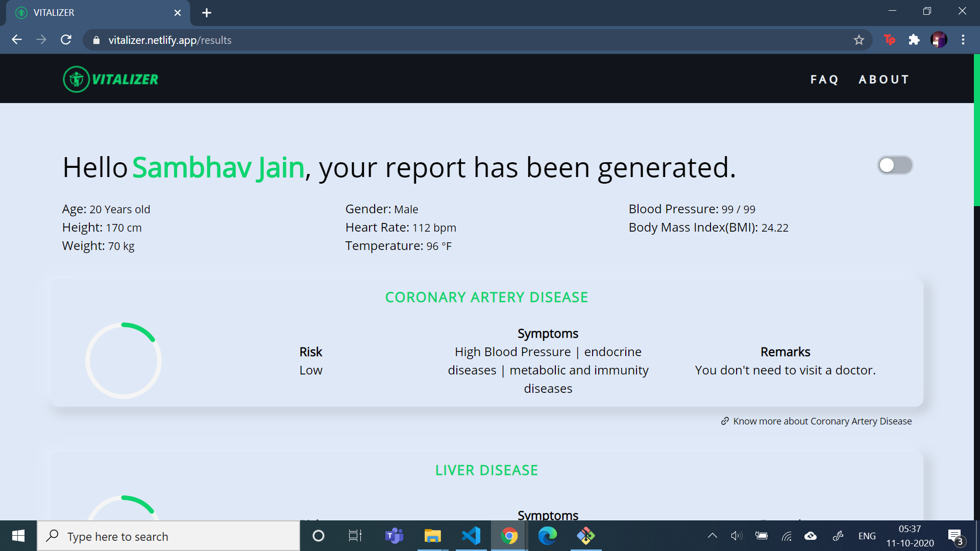
Task: Open the FAQ page from the navbar
Action: coord(824,80)
